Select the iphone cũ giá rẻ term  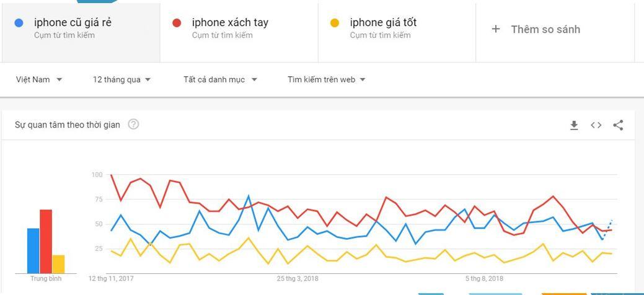pyautogui.click(x=73, y=22)
